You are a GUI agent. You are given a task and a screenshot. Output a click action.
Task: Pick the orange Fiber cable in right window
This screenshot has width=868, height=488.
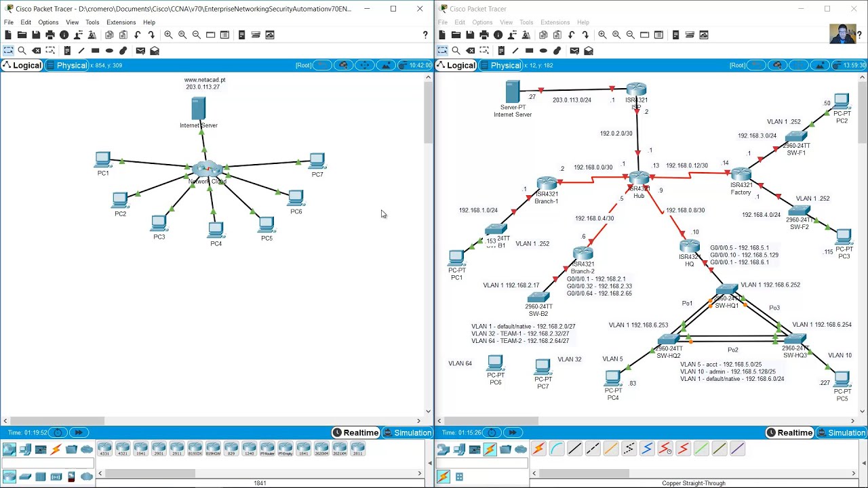coord(611,449)
